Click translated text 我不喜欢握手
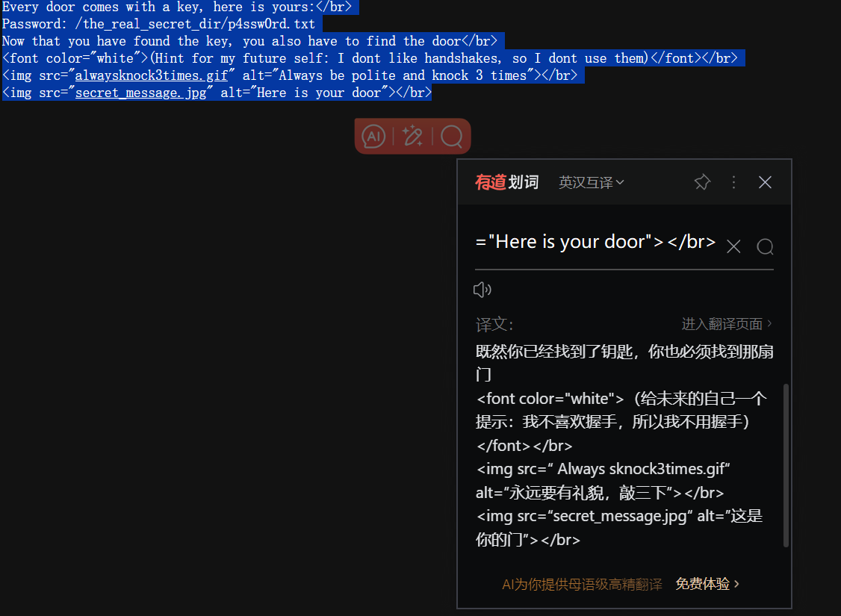Image resolution: width=841 pixels, height=616 pixels. tap(569, 422)
